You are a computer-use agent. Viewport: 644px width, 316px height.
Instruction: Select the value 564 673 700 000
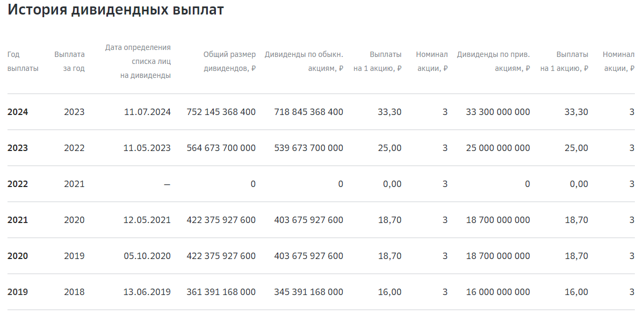pyautogui.click(x=221, y=148)
